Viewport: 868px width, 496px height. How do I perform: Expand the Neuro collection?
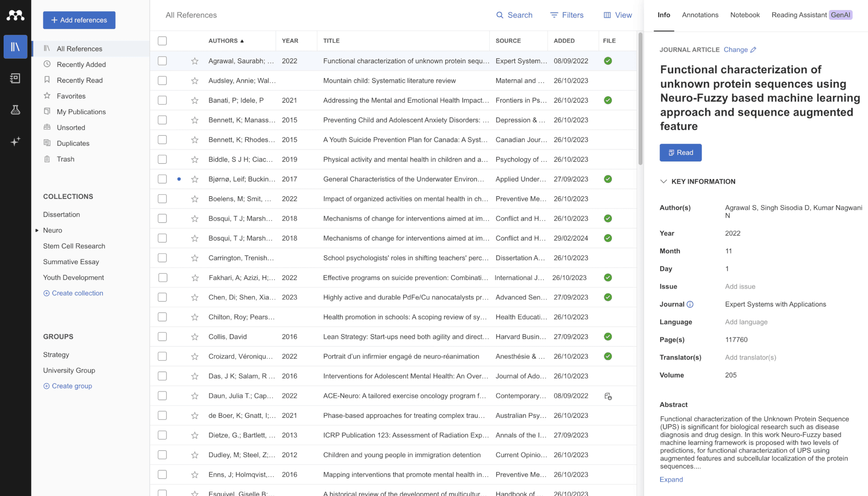[37, 231]
